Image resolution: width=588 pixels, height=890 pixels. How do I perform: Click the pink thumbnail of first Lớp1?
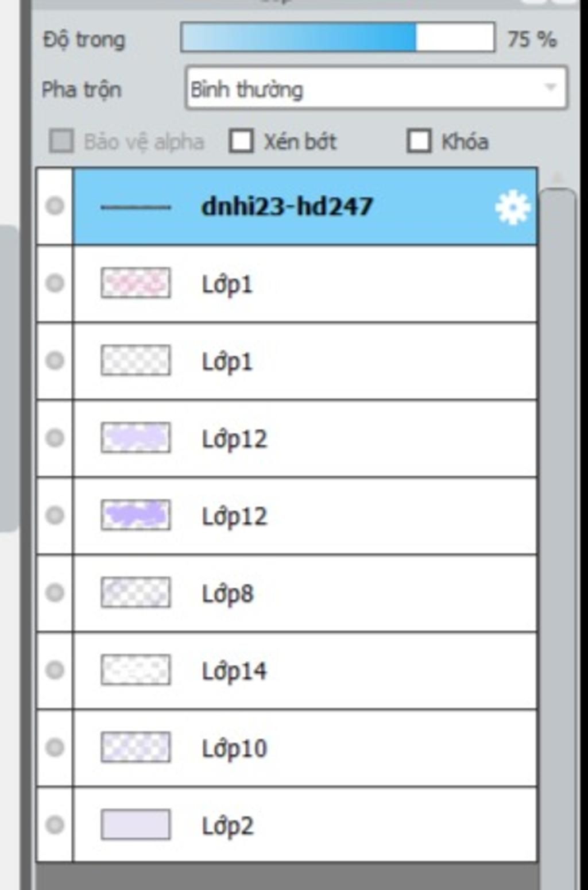pyautogui.click(x=136, y=283)
